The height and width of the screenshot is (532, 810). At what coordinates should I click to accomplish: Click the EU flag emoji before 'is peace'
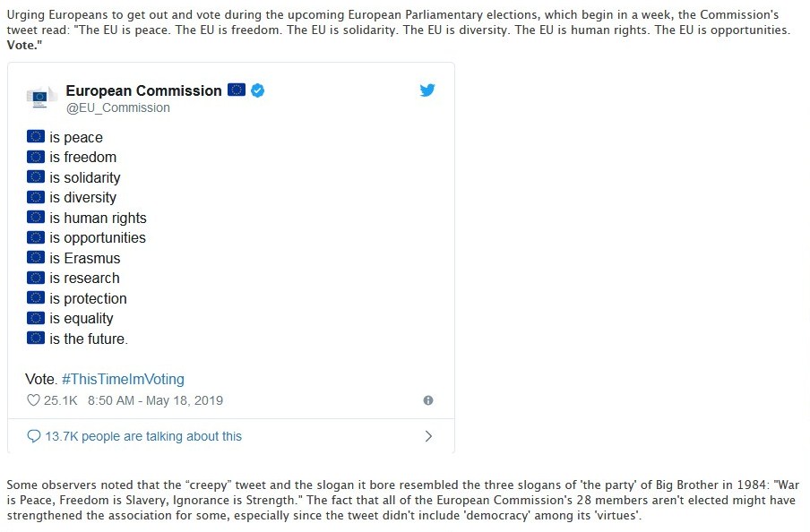pos(36,136)
